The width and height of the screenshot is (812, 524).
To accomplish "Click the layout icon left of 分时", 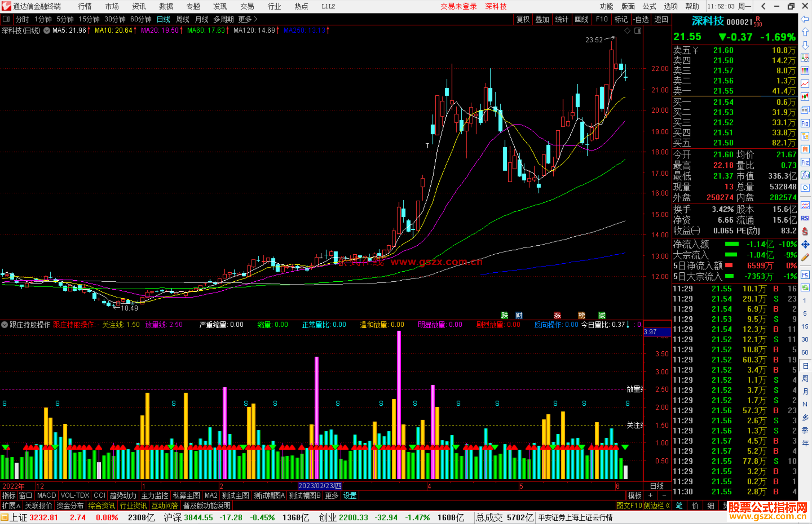I will 6,19.
